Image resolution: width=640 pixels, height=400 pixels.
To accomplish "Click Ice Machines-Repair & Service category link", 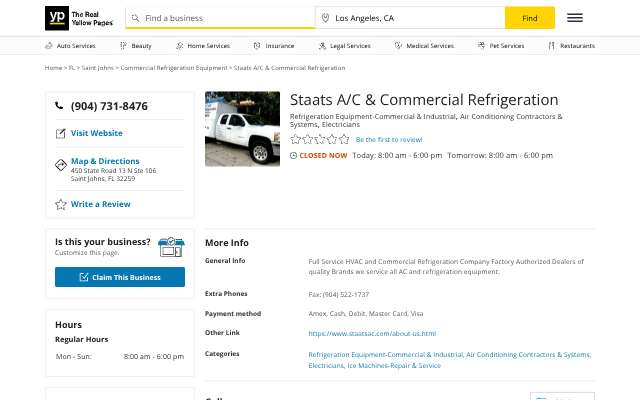I will tap(394, 365).
